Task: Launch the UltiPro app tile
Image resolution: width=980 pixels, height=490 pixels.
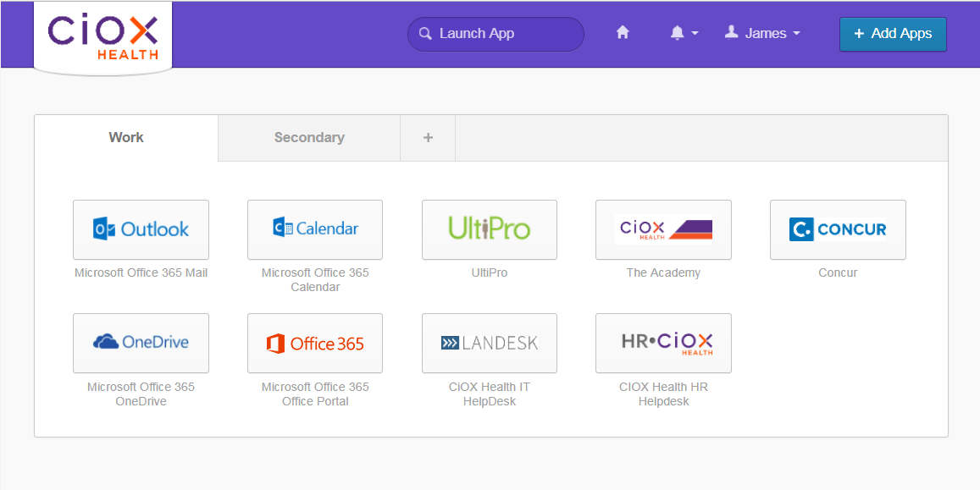Action: (x=490, y=229)
